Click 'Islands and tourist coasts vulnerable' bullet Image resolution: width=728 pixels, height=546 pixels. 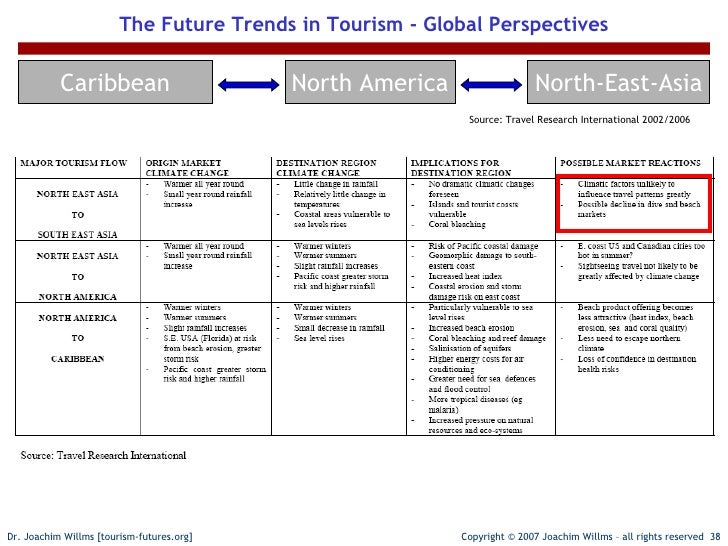(473, 209)
